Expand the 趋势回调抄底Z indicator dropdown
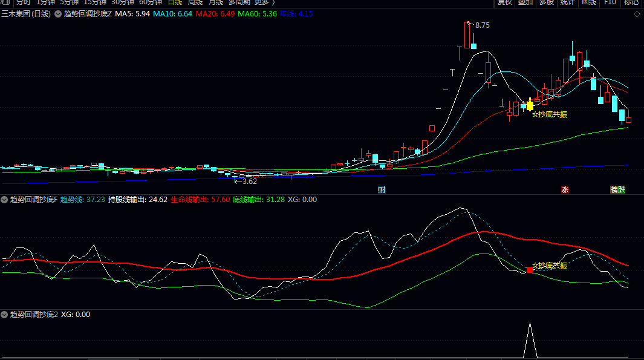The height and width of the screenshot is (360, 644). tap(58, 13)
